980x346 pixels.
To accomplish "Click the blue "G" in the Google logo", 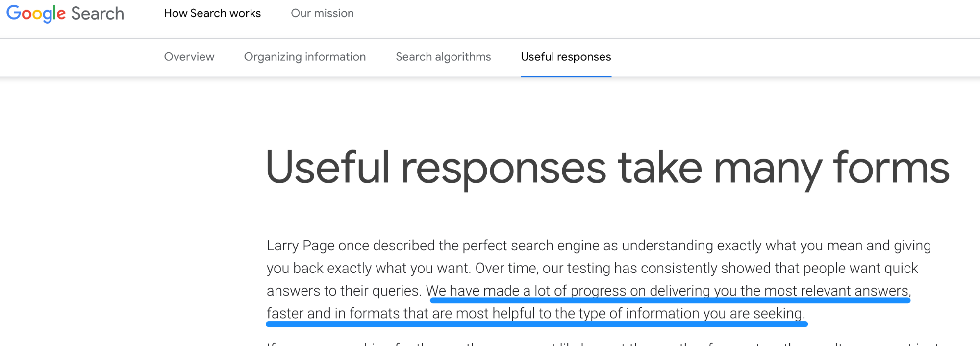I will pyautogui.click(x=13, y=12).
